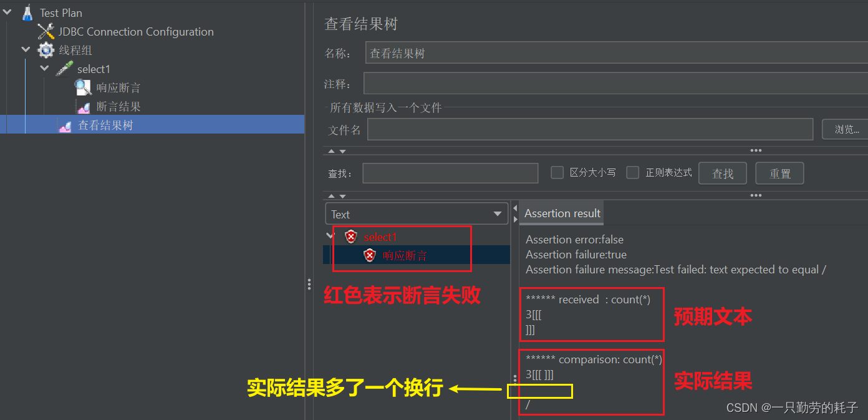Click 'Assertion failure message:Test failed' line
868x420 pixels.
coord(676,270)
